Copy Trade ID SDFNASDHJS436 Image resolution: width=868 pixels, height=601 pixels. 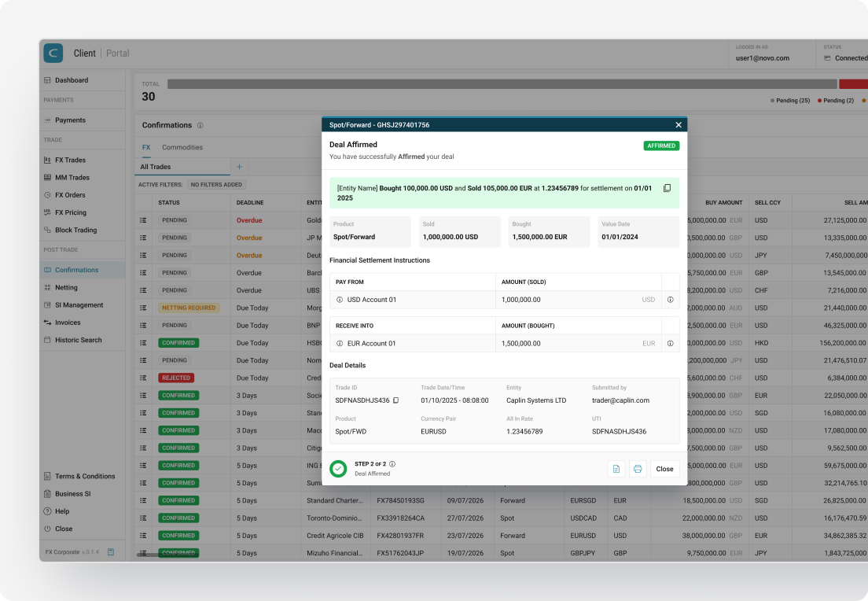click(395, 400)
